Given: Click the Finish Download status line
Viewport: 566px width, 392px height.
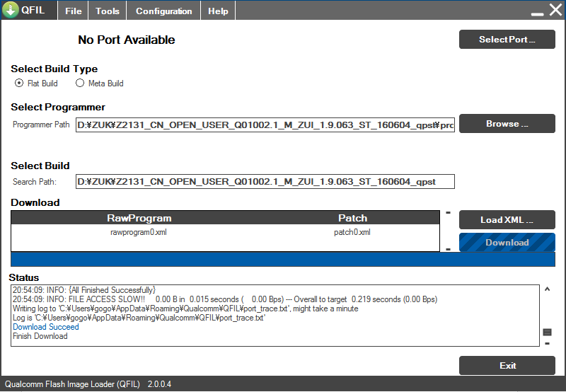Looking at the screenshot, I should point(40,336).
